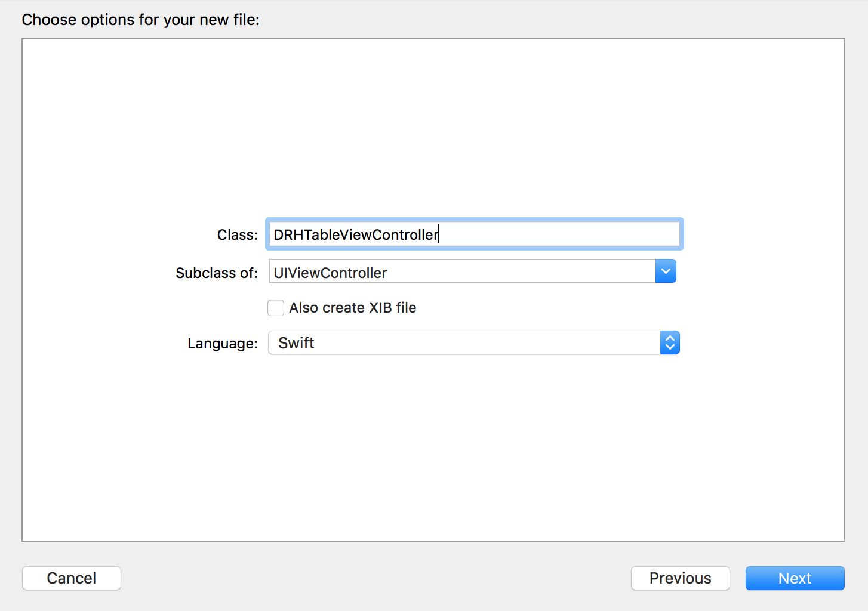Image resolution: width=868 pixels, height=611 pixels.
Task: Go back with the Previous button
Action: coord(681,578)
